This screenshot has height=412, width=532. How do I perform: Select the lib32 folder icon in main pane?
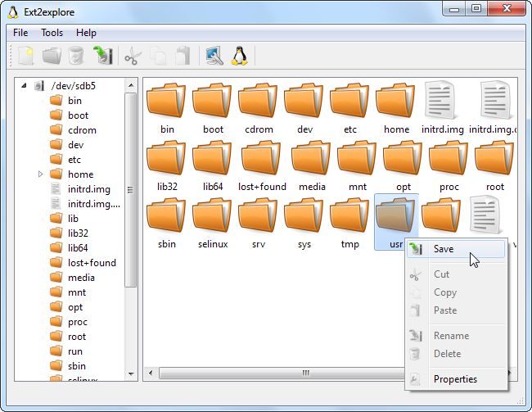[x=166, y=158]
